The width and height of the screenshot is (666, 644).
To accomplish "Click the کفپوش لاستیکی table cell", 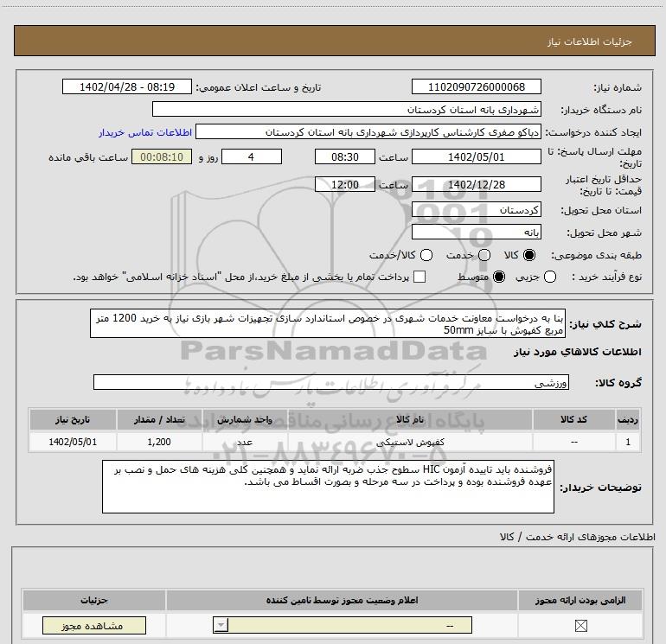I will [410, 442].
